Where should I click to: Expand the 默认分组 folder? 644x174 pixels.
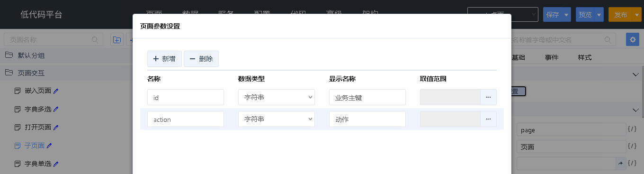pos(31,55)
